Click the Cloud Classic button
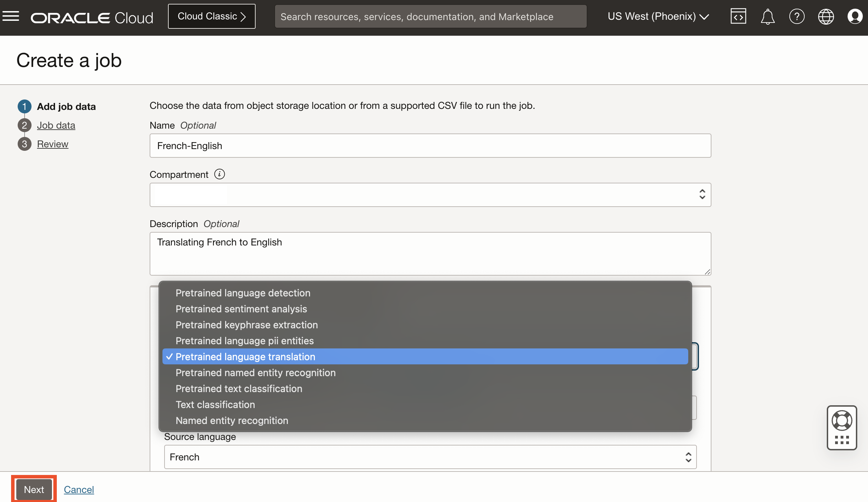The image size is (868, 502). [x=212, y=16]
